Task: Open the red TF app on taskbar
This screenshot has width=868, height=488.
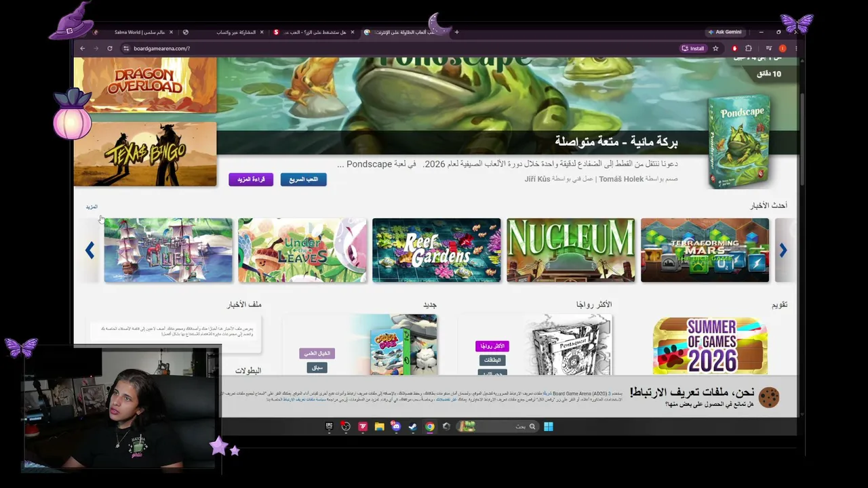Action: 363,426
